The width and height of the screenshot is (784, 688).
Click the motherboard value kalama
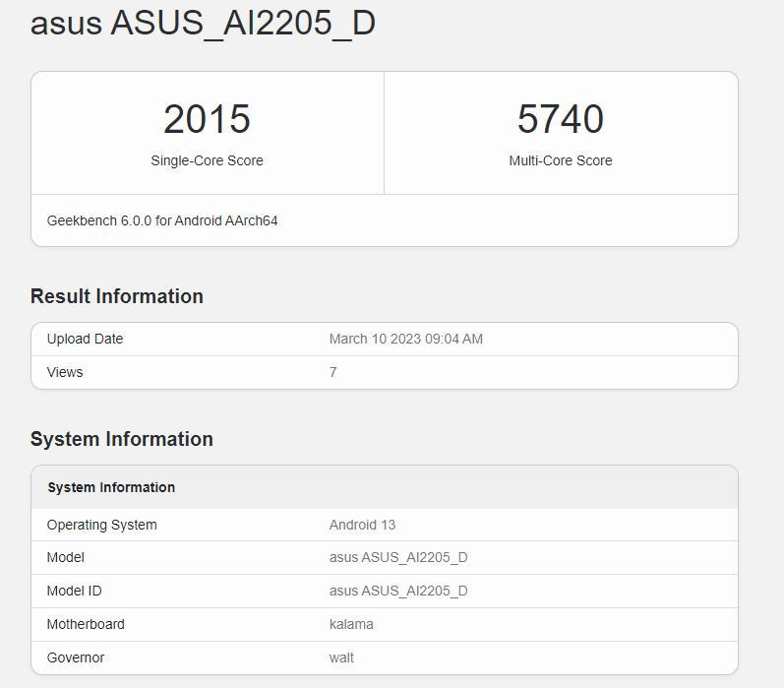point(351,624)
